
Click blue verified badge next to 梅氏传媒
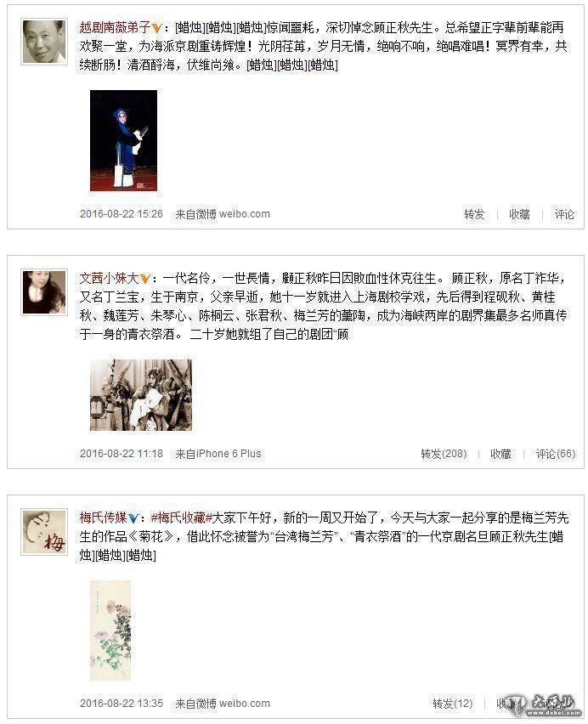pyautogui.click(x=133, y=518)
